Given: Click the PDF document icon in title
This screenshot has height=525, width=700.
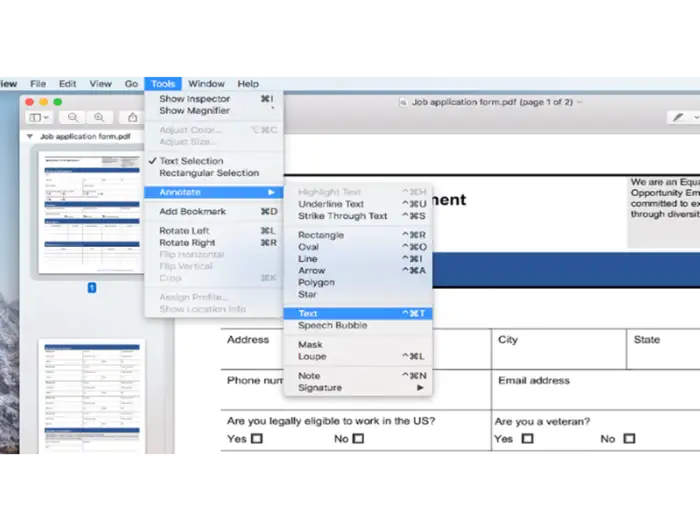Looking at the screenshot, I should (403, 102).
